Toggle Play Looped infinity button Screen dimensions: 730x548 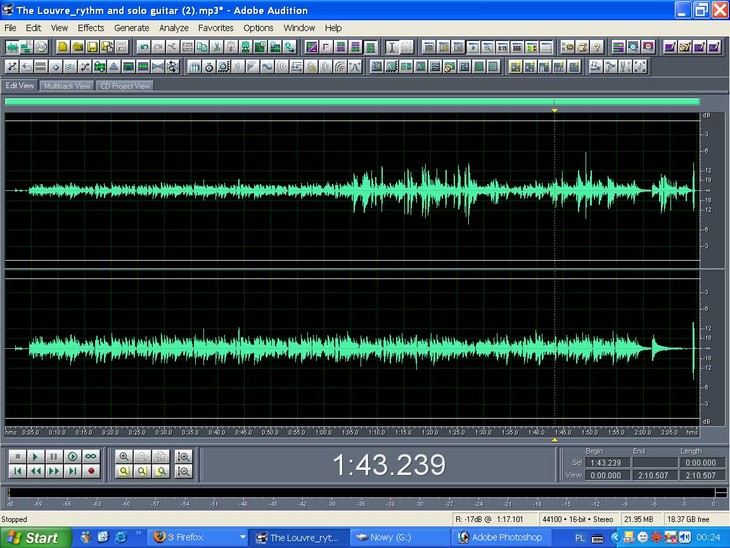(x=91, y=456)
